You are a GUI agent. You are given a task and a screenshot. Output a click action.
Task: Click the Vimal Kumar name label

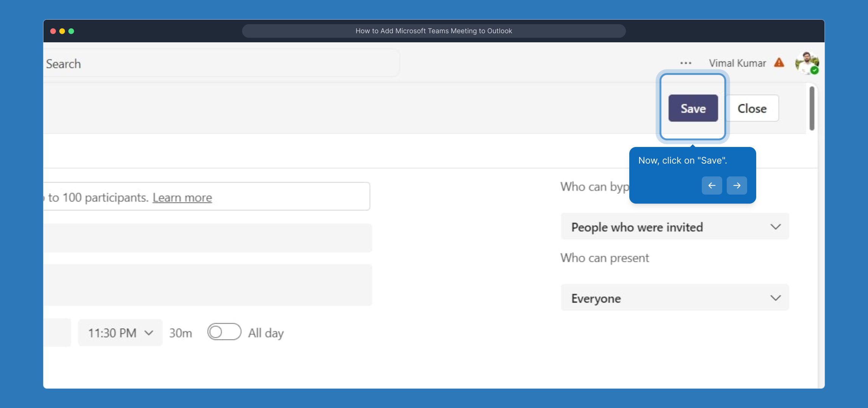pyautogui.click(x=737, y=63)
